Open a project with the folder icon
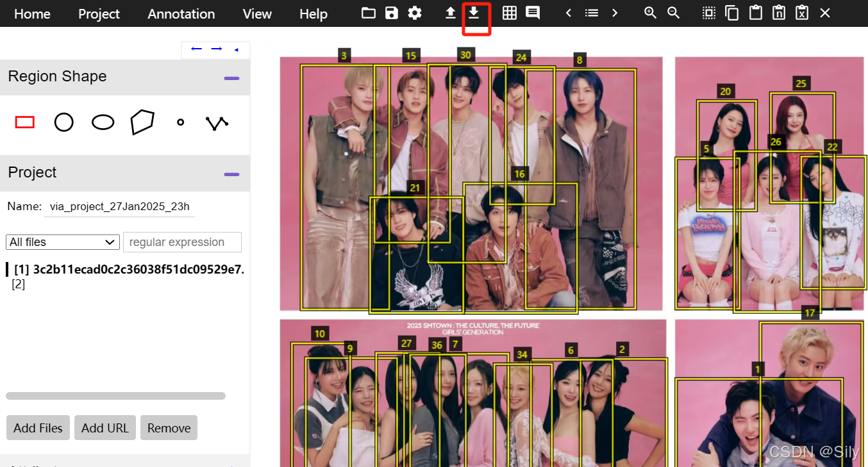The image size is (868, 467). [x=369, y=13]
